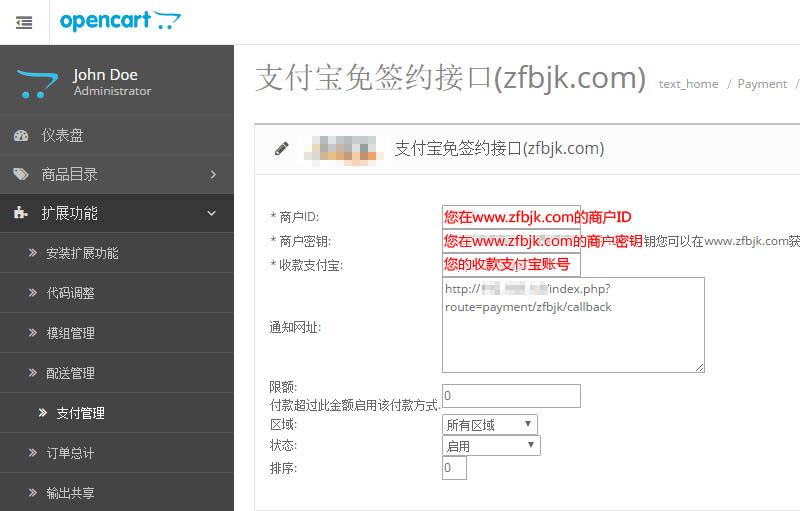
Task: Focus the 收款支付宝 input field
Action: click(x=511, y=265)
